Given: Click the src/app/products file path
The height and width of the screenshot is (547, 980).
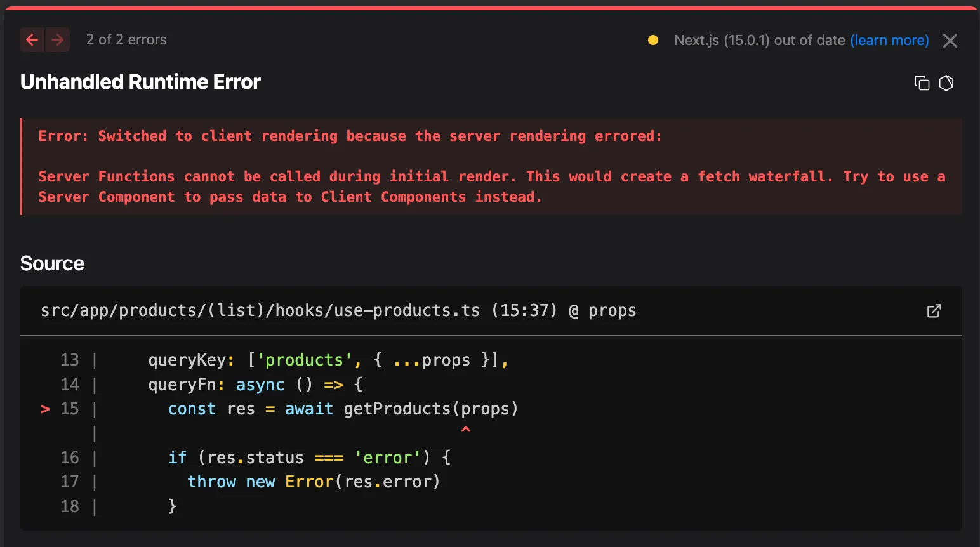Looking at the screenshot, I should [x=260, y=311].
